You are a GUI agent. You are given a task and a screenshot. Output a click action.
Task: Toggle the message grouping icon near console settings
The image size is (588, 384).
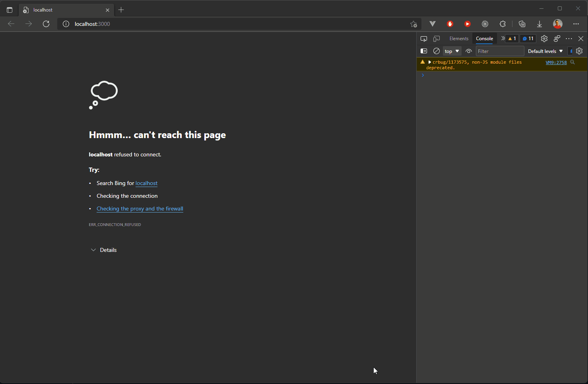571,51
